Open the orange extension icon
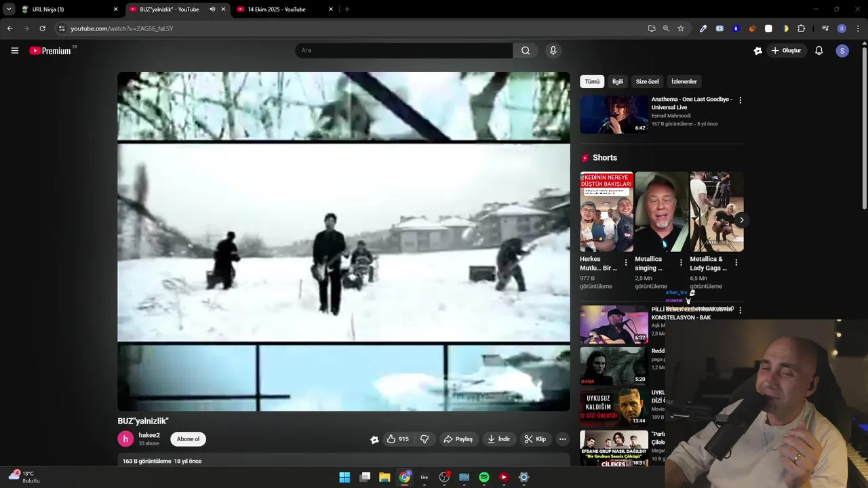This screenshot has width=868, height=488. tap(752, 28)
